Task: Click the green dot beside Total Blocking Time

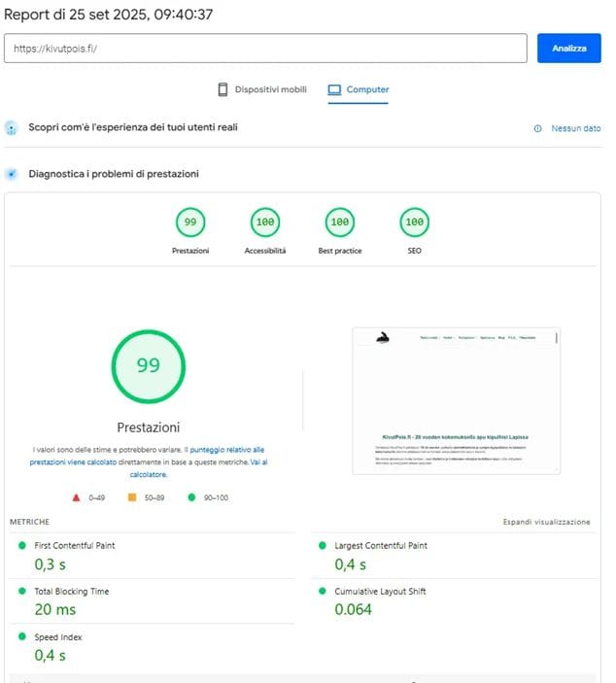Action: click(x=22, y=591)
